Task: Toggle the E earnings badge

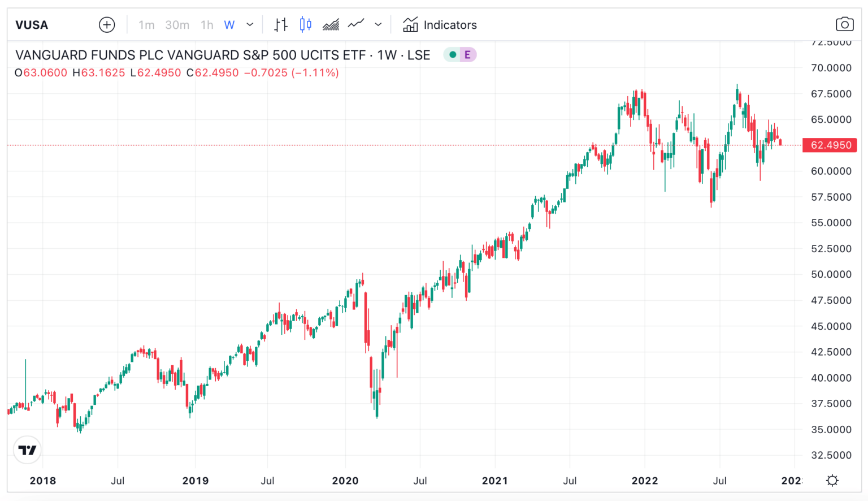Action: 467,54
